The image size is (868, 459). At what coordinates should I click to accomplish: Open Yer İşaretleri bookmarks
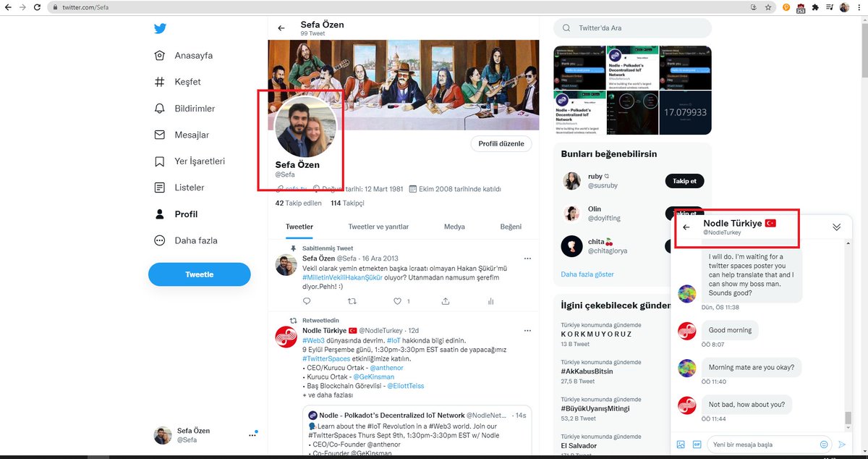pyautogui.click(x=190, y=161)
